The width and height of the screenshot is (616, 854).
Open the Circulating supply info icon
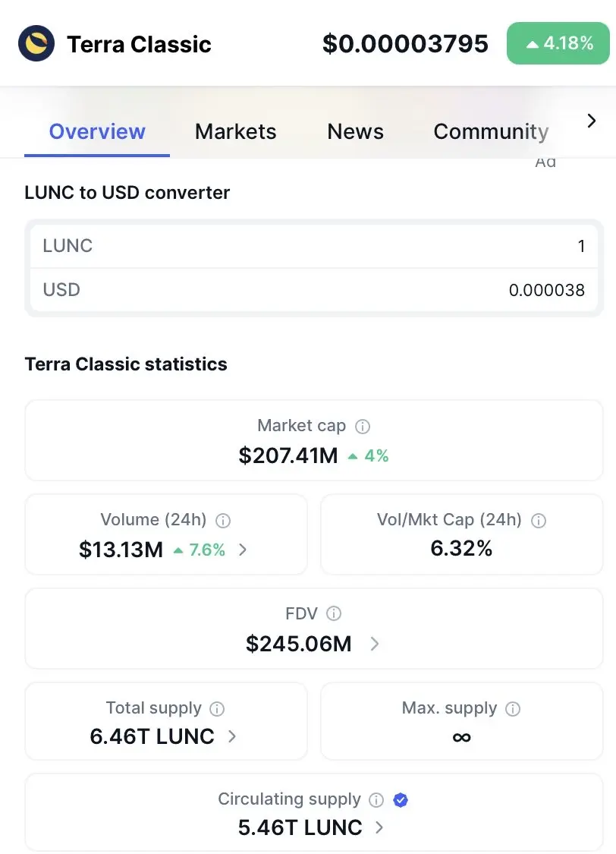(x=376, y=799)
